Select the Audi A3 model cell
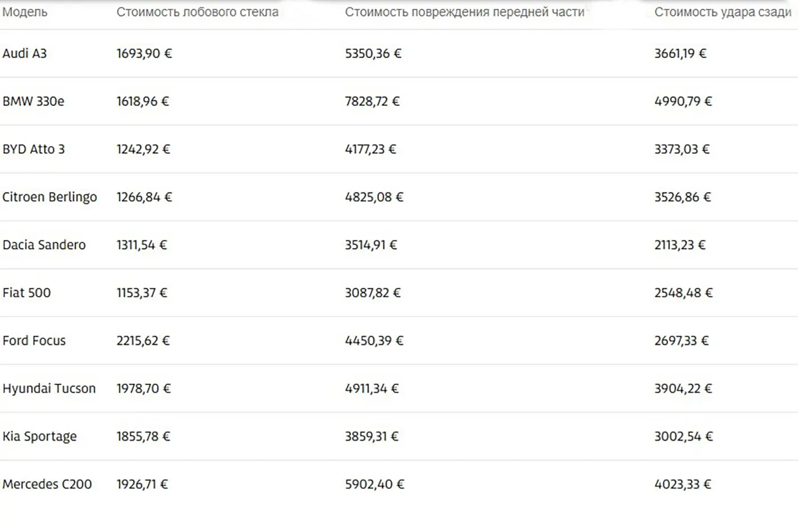Viewport: 798px width, 532px height. point(25,54)
